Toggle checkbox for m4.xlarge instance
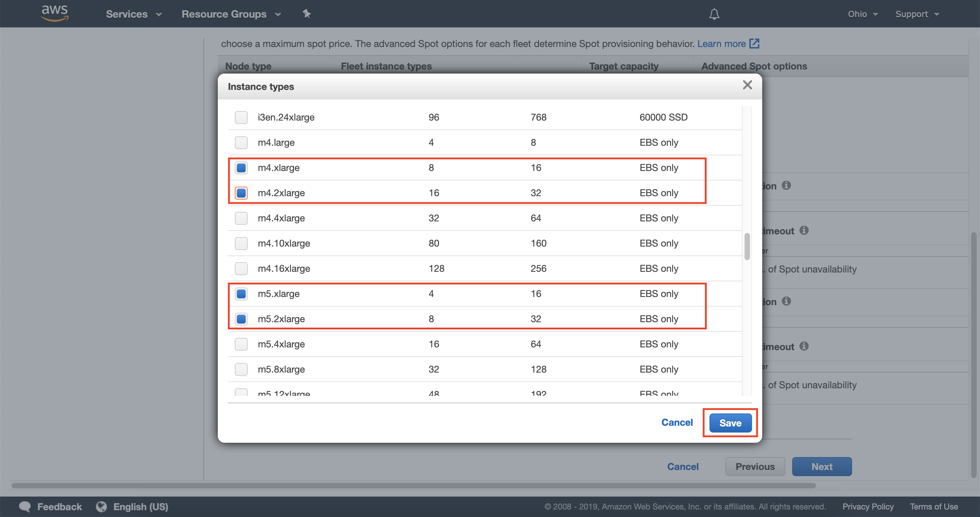Viewport: 980px width, 517px height. pyautogui.click(x=241, y=167)
